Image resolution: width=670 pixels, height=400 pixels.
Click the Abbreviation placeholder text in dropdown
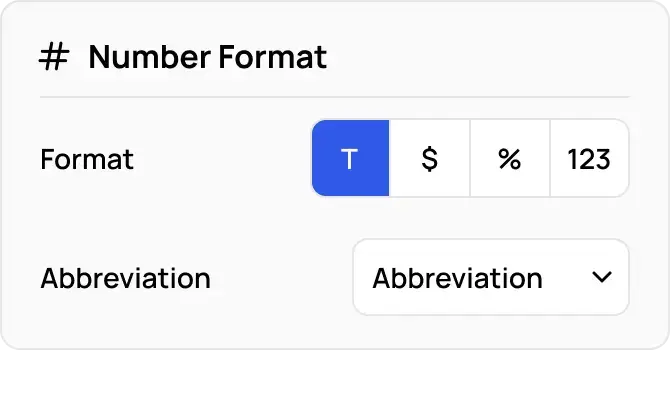tap(457, 278)
